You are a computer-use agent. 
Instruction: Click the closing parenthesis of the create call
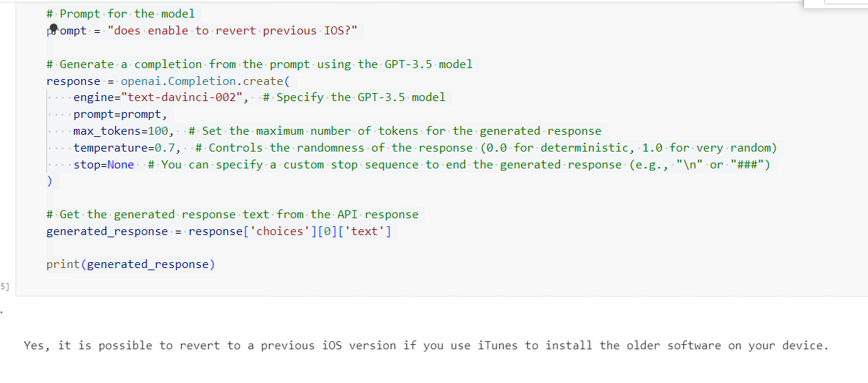click(x=49, y=181)
